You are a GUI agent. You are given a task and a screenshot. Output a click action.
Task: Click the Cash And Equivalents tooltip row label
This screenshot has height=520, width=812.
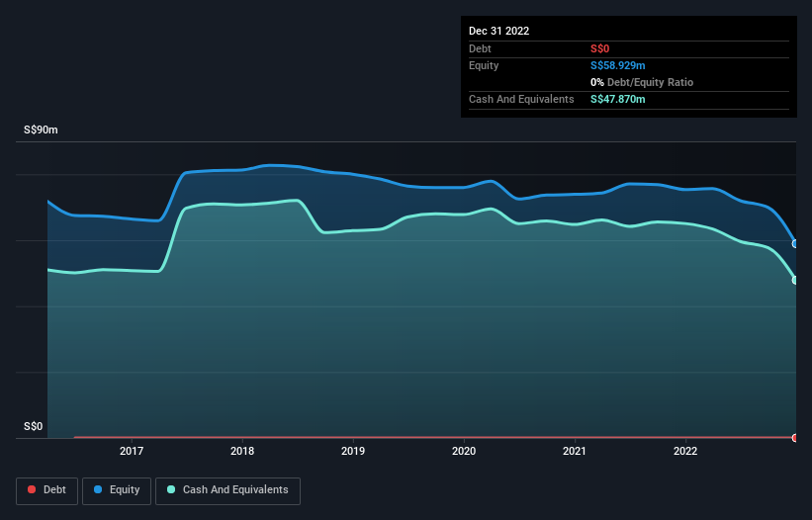click(521, 99)
